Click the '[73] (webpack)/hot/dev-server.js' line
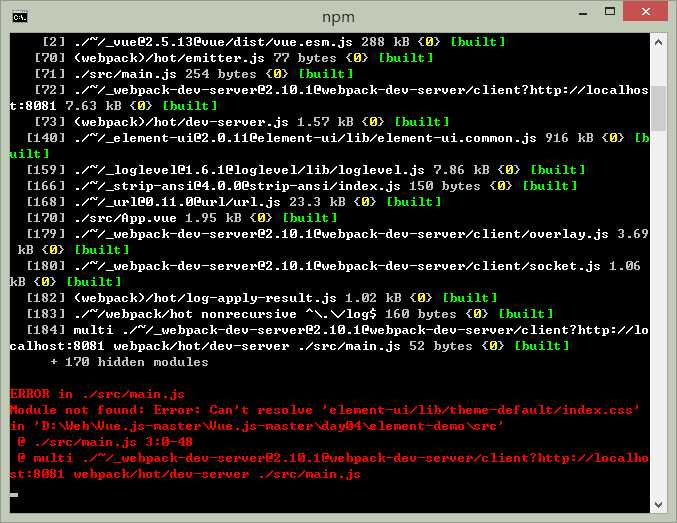This screenshot has height=523, width=677. [241, 122]
